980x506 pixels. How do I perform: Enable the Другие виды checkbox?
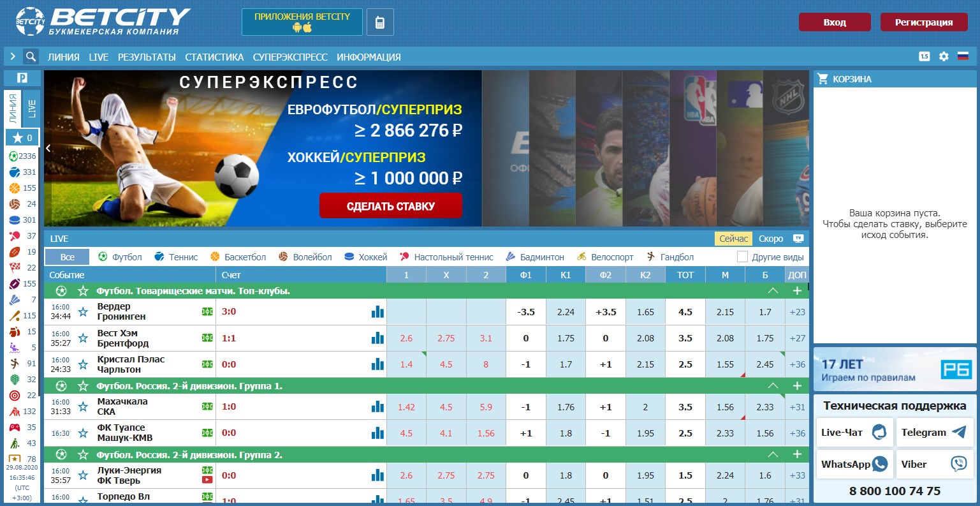[742, 257]
